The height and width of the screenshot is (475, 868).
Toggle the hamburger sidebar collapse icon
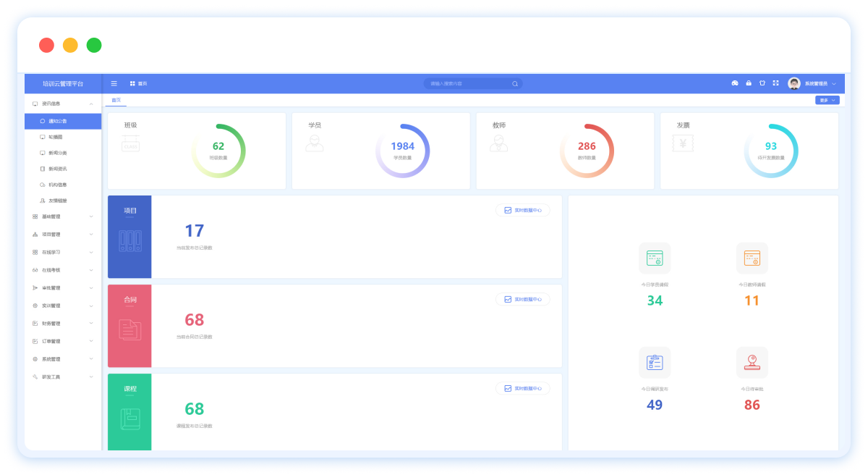[114, 83]
